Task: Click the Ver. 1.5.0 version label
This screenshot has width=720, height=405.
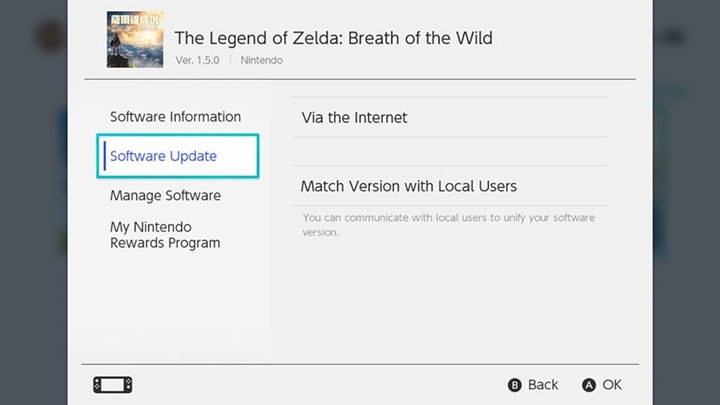Action: tap(199, 60)
